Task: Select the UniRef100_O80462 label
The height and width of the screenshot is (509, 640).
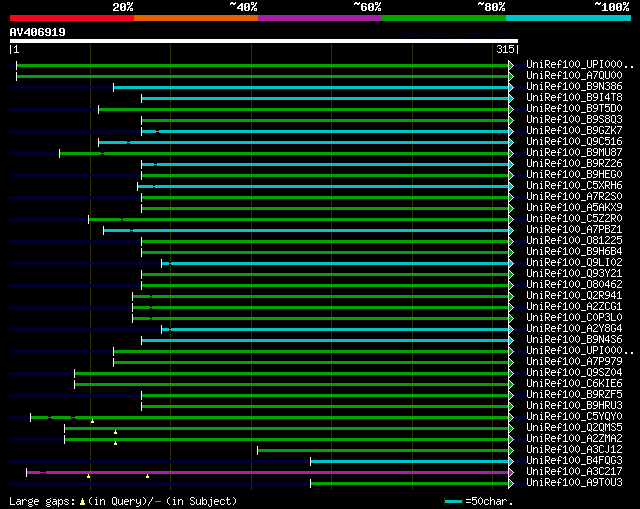Action: click(x=574, y=285)
